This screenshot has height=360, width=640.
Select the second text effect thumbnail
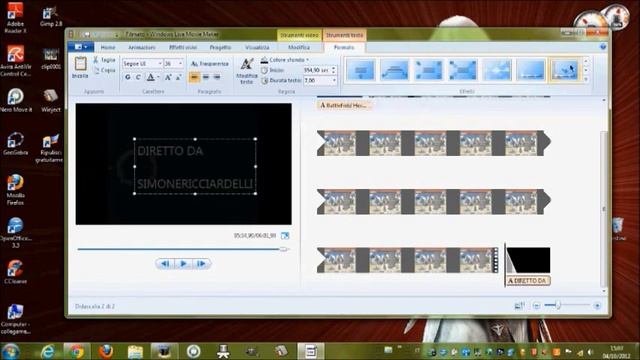coord(395,70)
